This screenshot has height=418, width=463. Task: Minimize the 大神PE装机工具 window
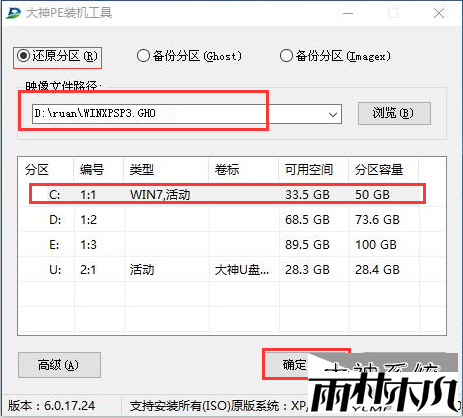click(348, 14)
